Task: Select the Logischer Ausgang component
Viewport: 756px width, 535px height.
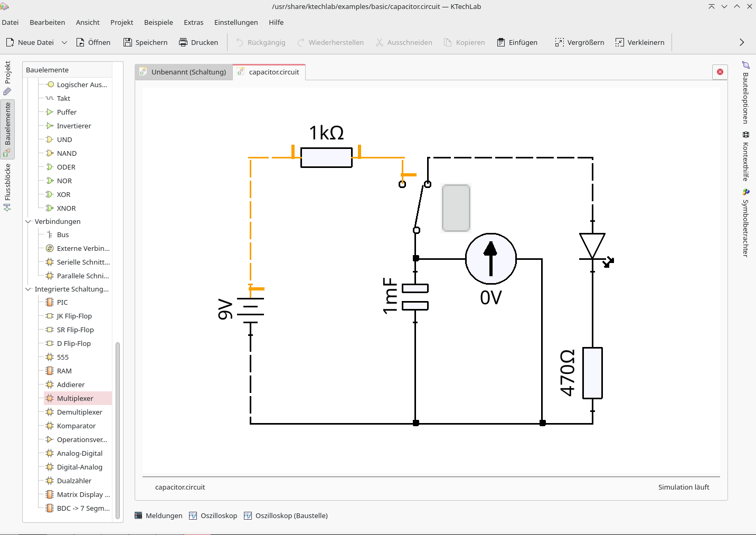Action: coord(77,85)
